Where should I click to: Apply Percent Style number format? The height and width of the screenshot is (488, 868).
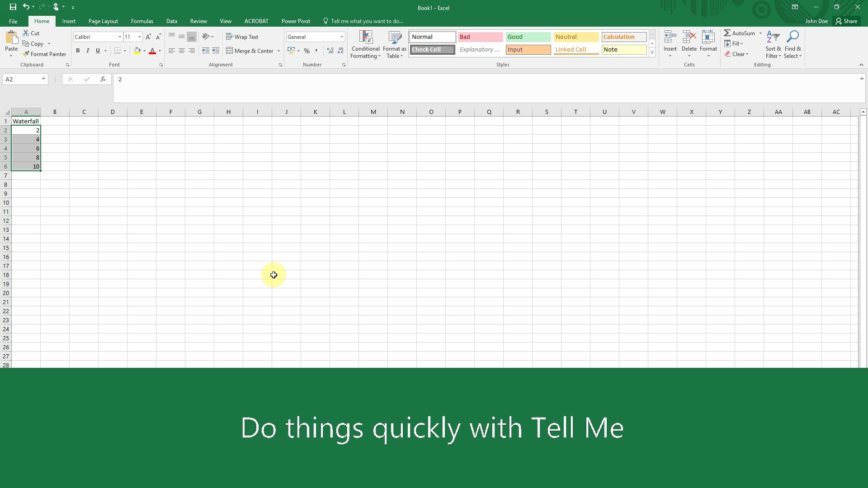(x=307, y=51)
